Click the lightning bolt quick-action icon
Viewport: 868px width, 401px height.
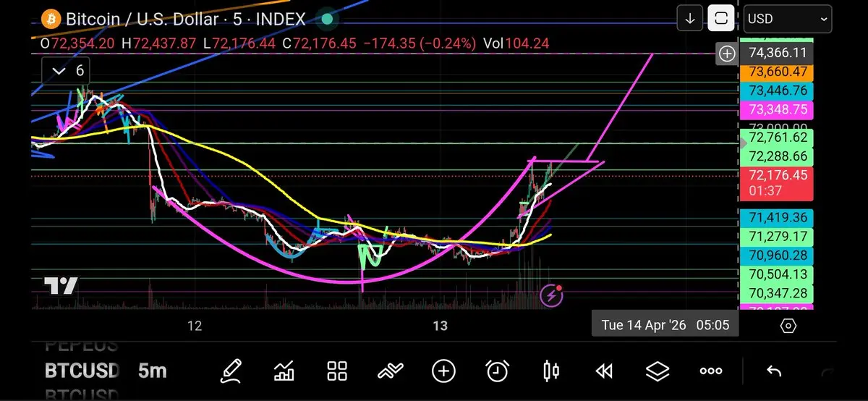click(x=552, y=295)
